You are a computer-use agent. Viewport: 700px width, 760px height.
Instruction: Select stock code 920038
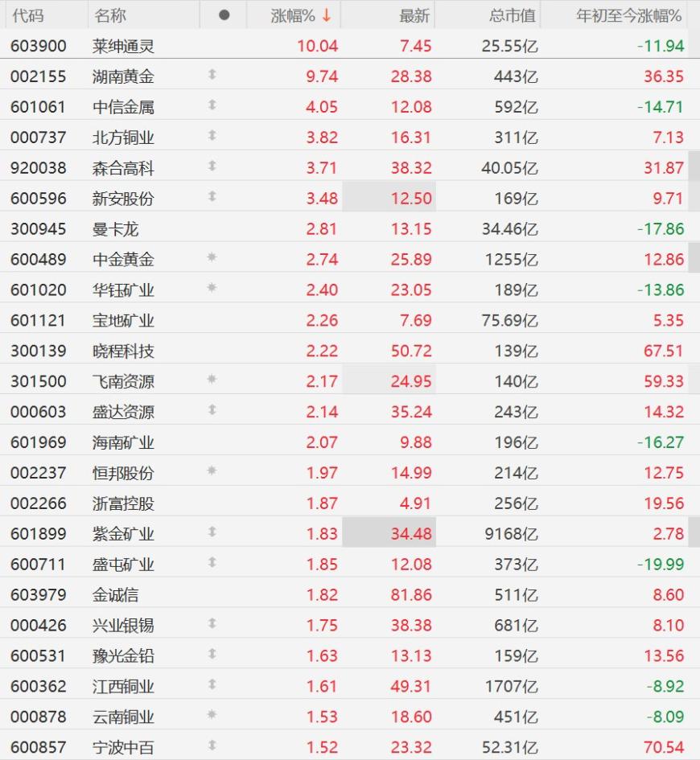39,168
